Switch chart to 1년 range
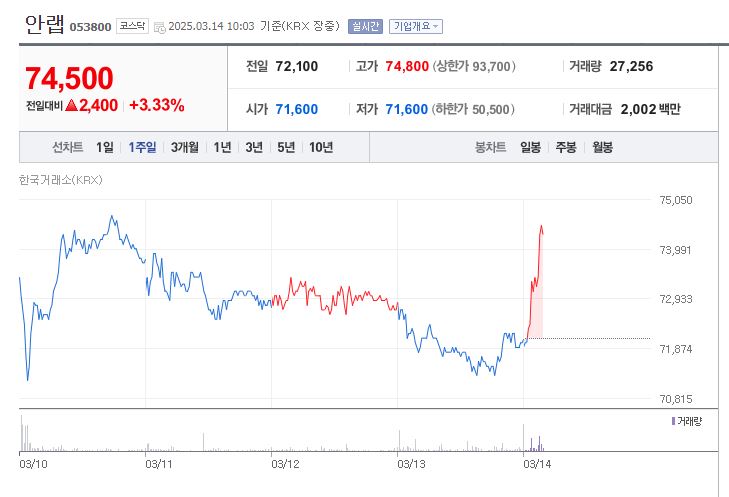The image size is (729, 497). pyautogui.click(x=223, y=147)
